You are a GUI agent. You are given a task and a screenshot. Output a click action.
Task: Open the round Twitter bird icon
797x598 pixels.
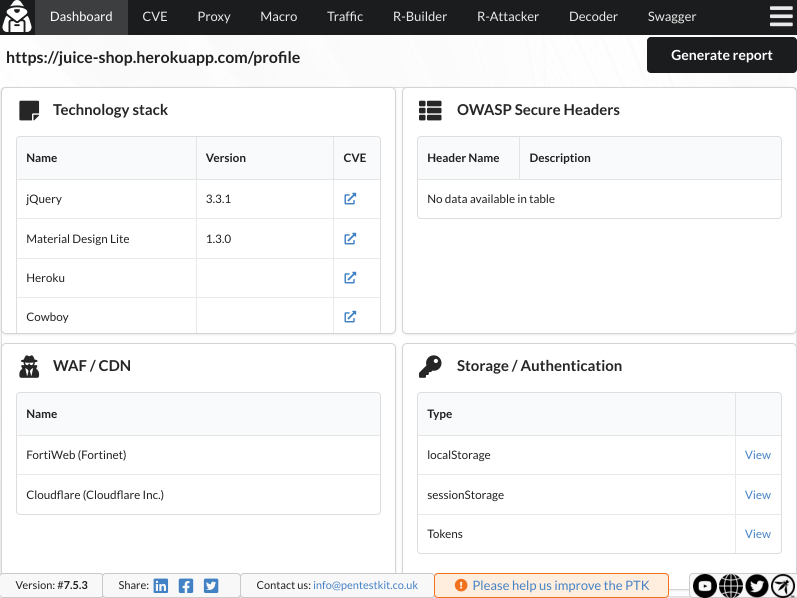pos(757,586)
